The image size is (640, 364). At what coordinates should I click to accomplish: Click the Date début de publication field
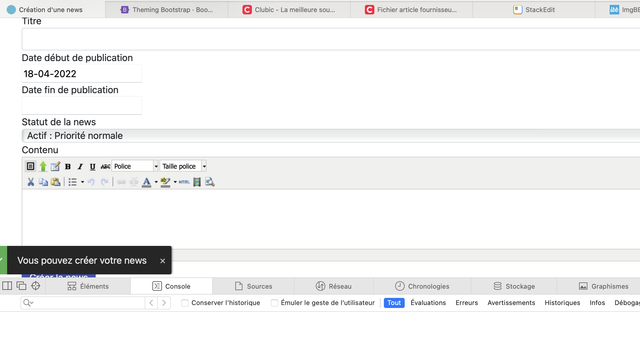pyautogui.click(x=82, y=74)
